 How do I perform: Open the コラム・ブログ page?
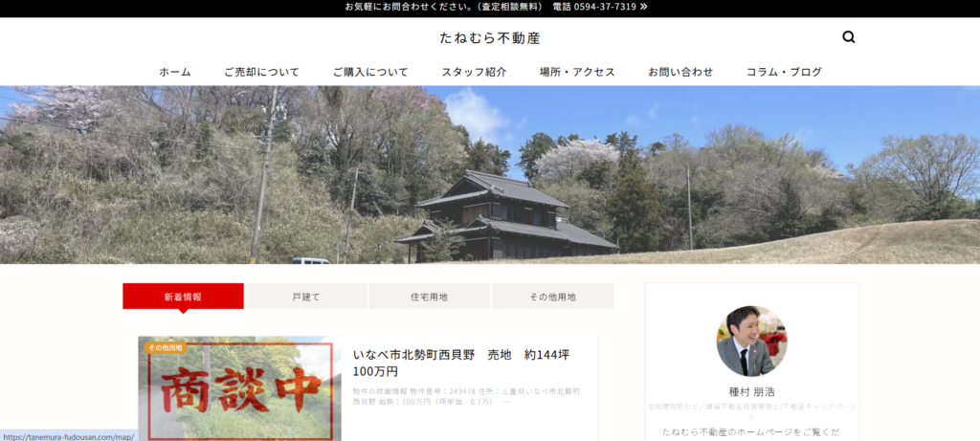784,72
